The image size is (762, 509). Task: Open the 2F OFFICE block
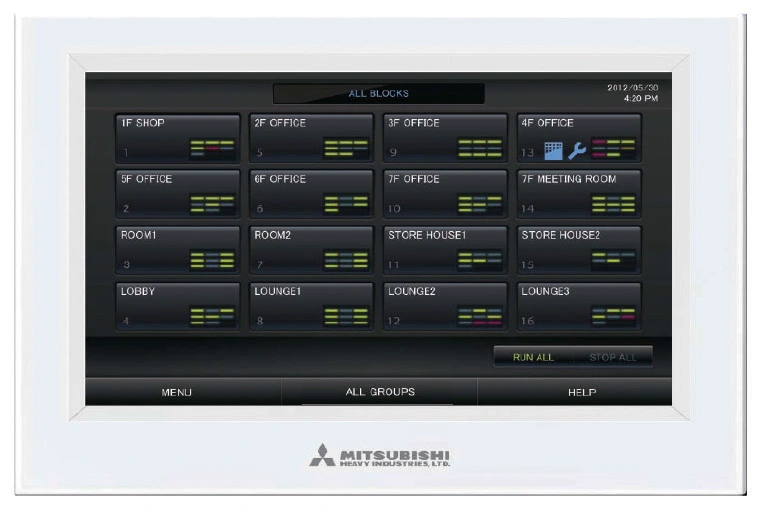click(312, 139)
